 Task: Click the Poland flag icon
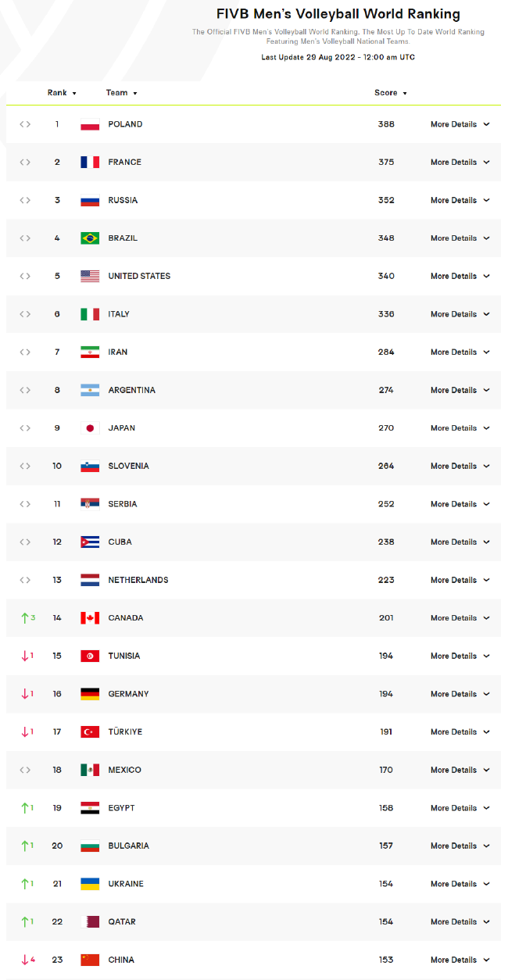click(90, 124)
